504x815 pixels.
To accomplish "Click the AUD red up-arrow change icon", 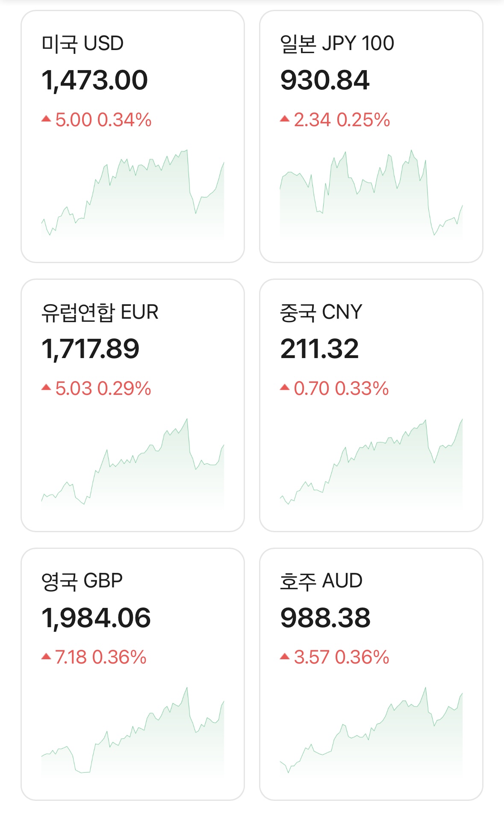I will click(x=285, y=656).
